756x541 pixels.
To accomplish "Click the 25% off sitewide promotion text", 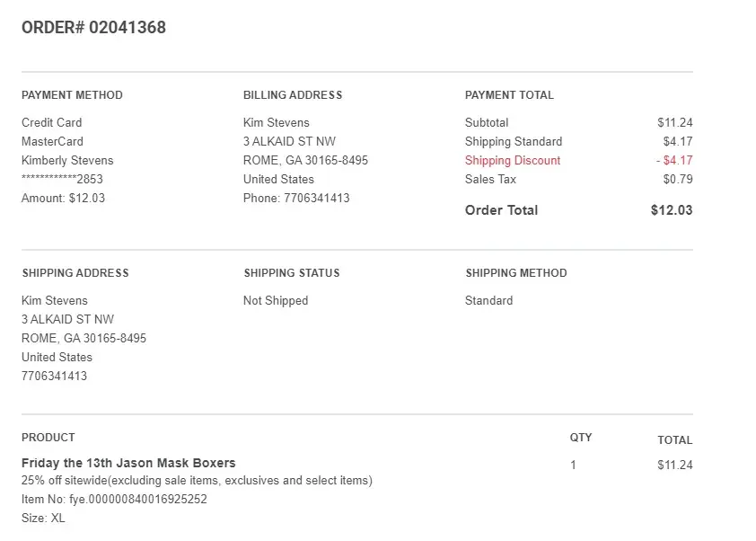I will pos(196,480).
